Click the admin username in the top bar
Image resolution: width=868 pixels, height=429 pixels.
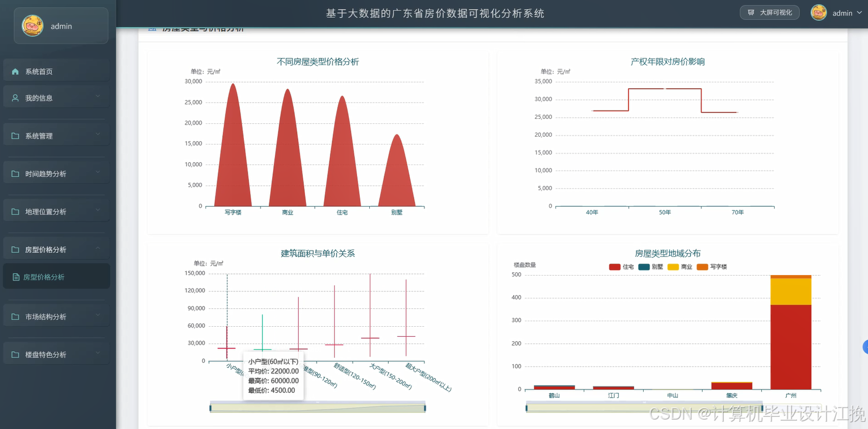tap(842, 13)
